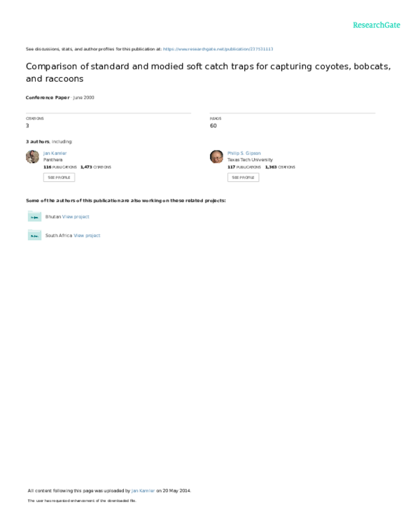Click the citations count of 3
The width and height of the screenshot is (420, 513).
point(27,126)
